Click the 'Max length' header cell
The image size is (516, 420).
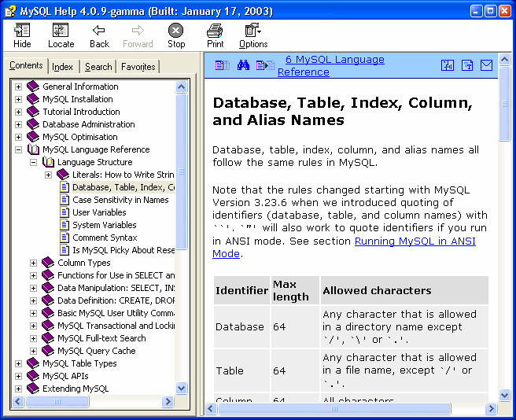click(295, 290)
